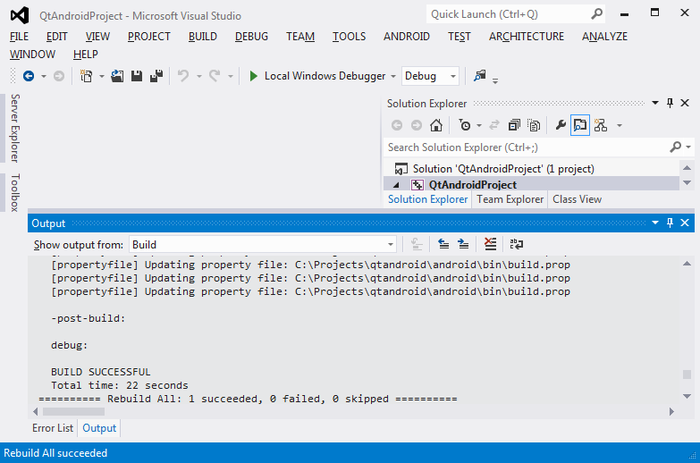The image size is (700, 463).
Task: Click the Redo arrow icon
Action: coord(215,76)
